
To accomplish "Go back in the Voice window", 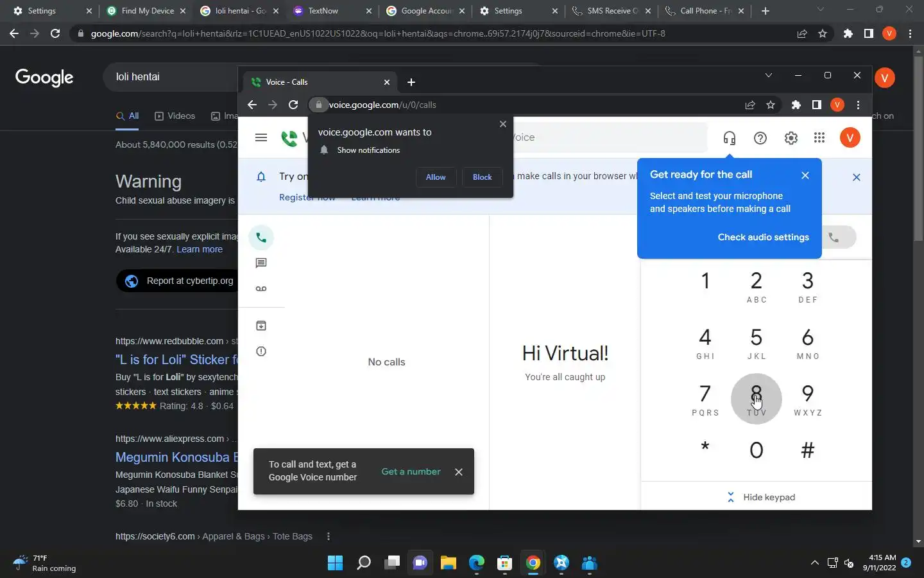I will [252, 105].
